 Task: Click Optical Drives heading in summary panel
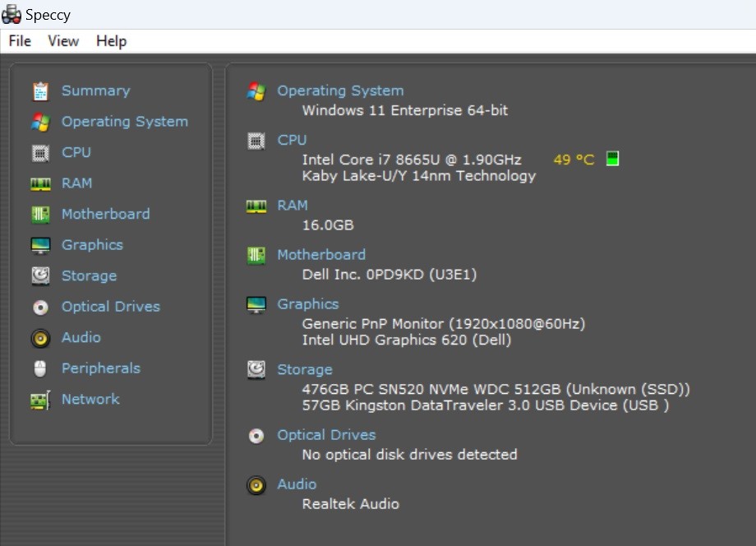click(326, 435)
